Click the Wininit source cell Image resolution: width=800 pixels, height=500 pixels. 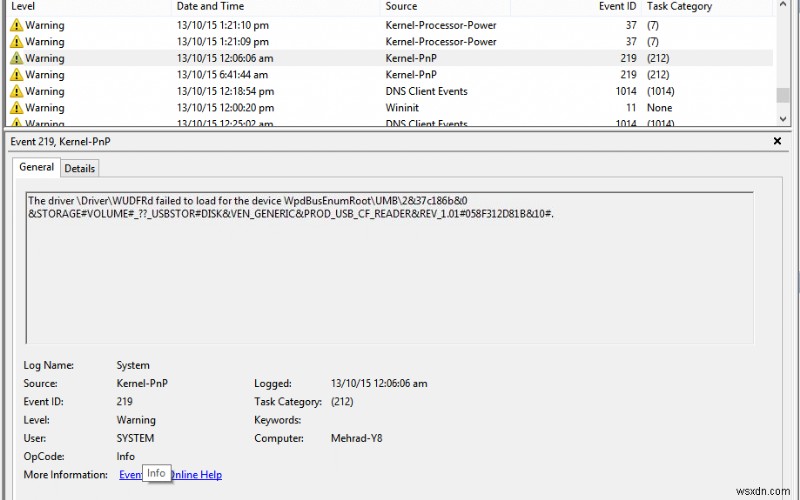pos(402,108)
